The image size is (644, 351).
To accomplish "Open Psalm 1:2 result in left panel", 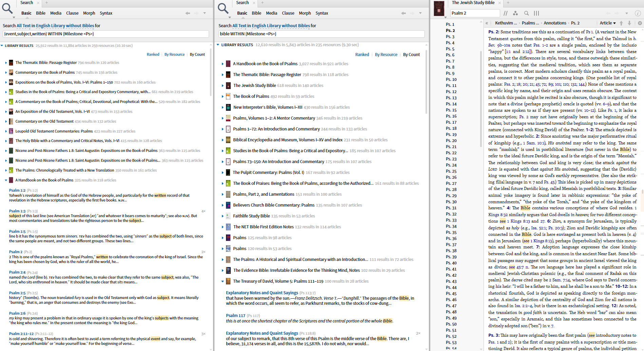I will tap(17, 191).
